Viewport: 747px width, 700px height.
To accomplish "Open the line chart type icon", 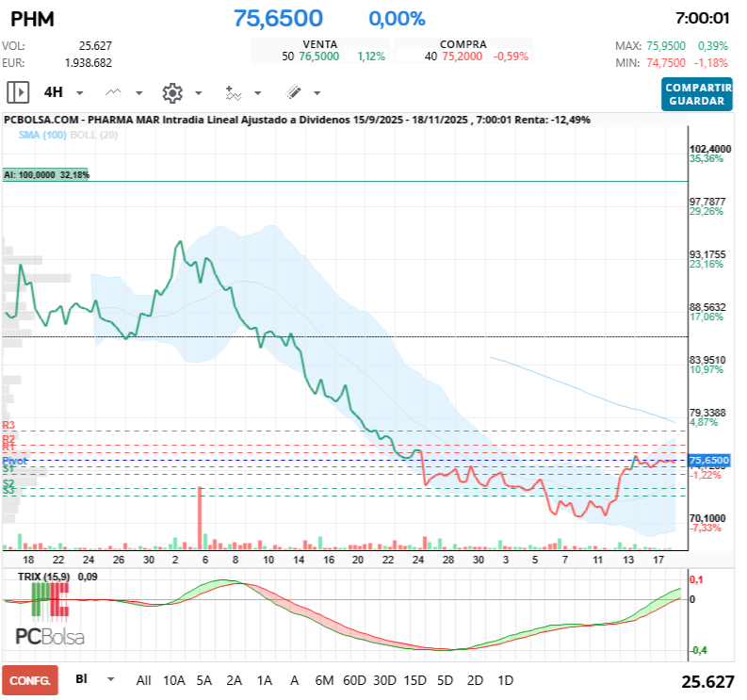I will [x=114, y=92].
